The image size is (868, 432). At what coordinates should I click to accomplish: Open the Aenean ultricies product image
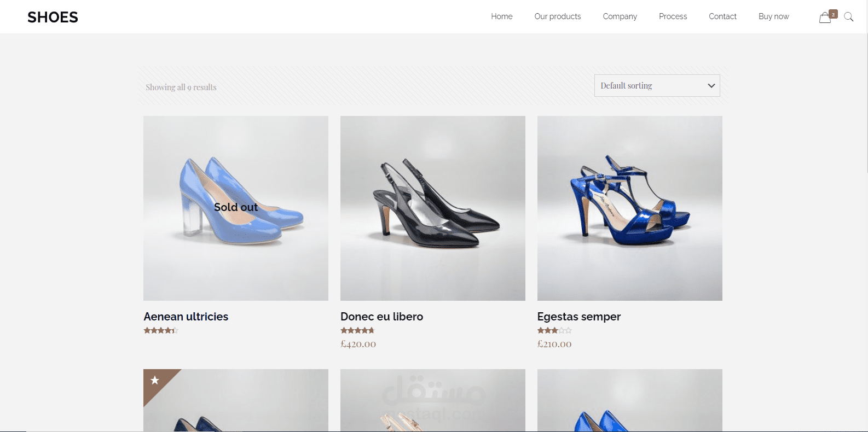pyautogui.click(x=236, y=208)
